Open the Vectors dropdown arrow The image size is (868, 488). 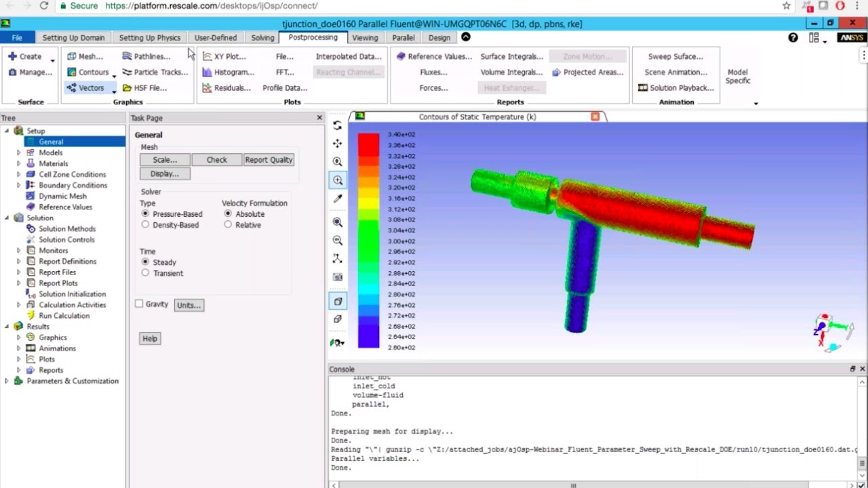tap(114, 90)
